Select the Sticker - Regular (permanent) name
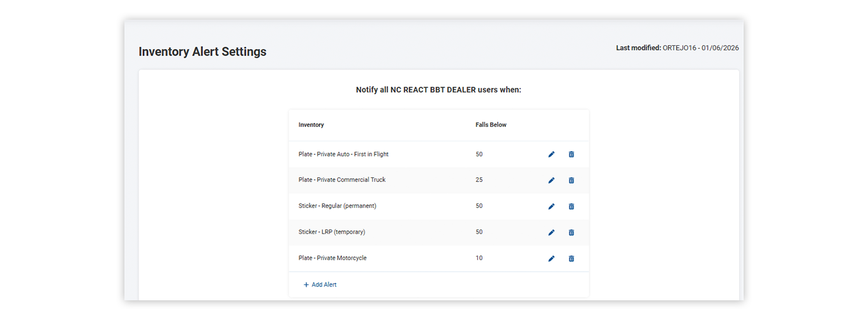The width and height of the screenshot is (868, 322). pyautogui.click(x=337, y=206)
